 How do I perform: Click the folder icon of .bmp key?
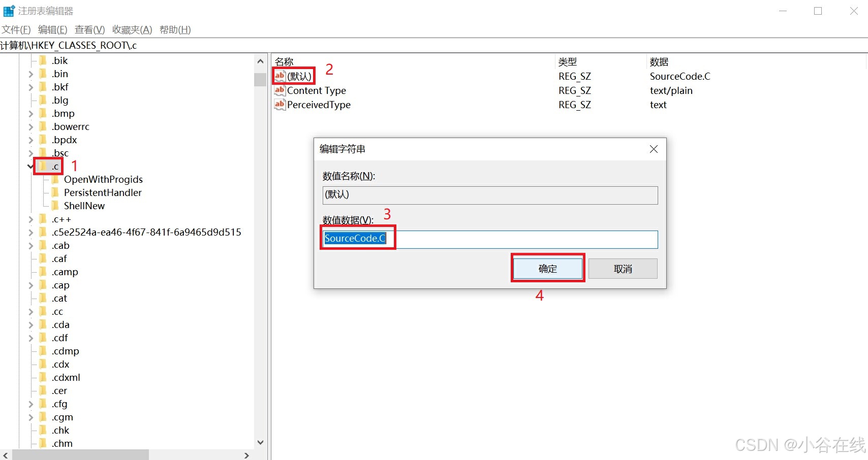pyautogui.click(x=43, y=113)
